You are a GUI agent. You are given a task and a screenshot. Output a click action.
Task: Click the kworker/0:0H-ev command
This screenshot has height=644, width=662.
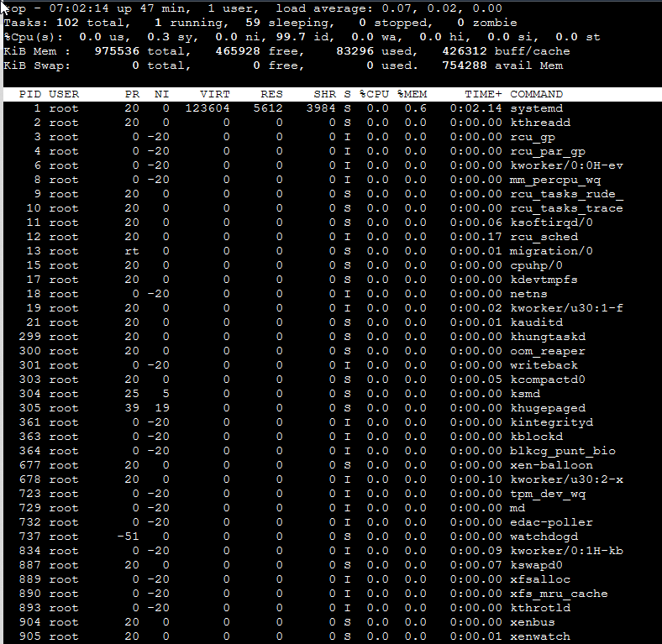[566, 165]
